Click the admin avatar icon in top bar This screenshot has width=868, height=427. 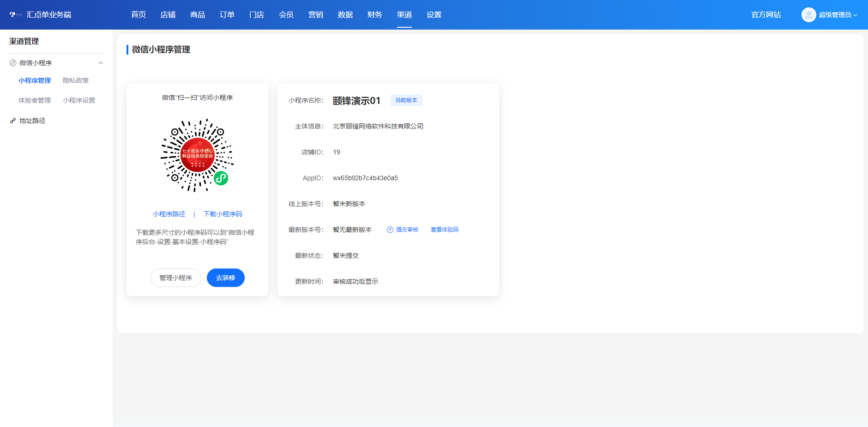click(x=808, y=14)
